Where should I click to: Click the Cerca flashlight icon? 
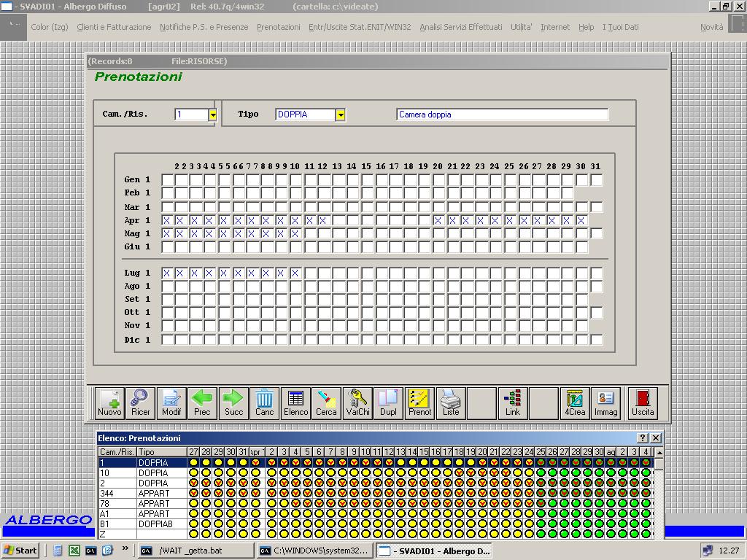pyautogui.click(x=326, y=403)
